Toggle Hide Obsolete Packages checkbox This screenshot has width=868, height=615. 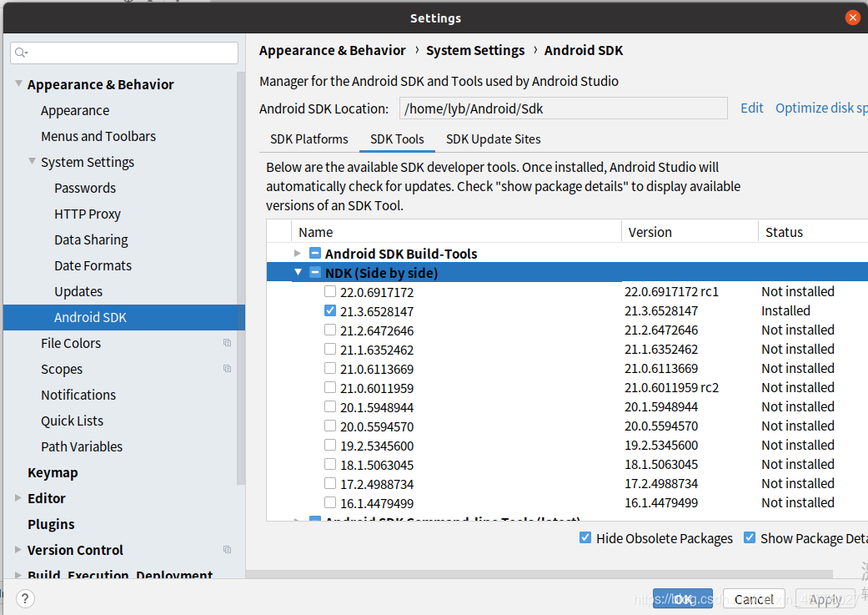tap(585, 537)
